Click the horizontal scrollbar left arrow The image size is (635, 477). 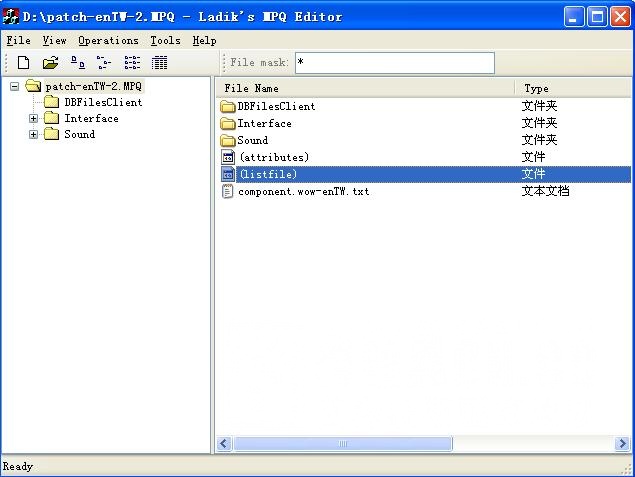(x=224, y=443)
